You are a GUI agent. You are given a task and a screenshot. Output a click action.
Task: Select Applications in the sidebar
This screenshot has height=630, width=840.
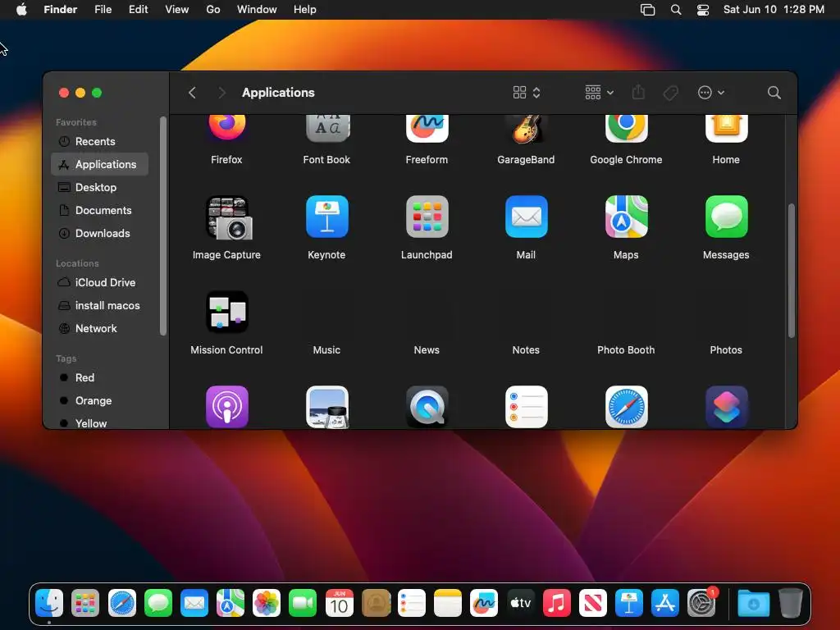point(99,164)
